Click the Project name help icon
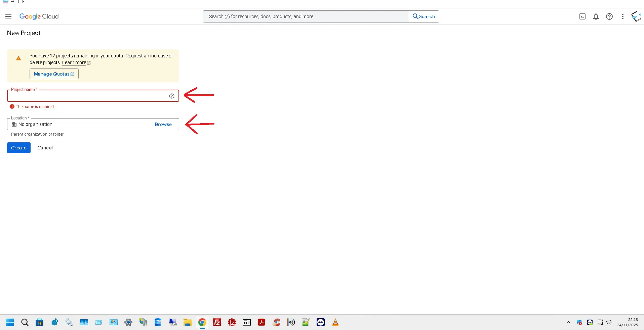The height and width of the screenshot is (330, 644). (172, 96)
